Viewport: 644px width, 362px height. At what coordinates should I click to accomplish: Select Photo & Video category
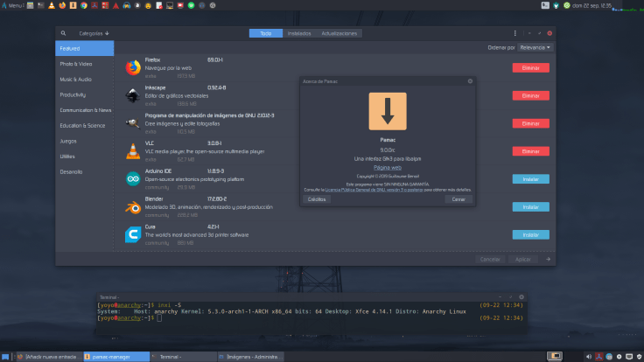(x=76, y=64)
